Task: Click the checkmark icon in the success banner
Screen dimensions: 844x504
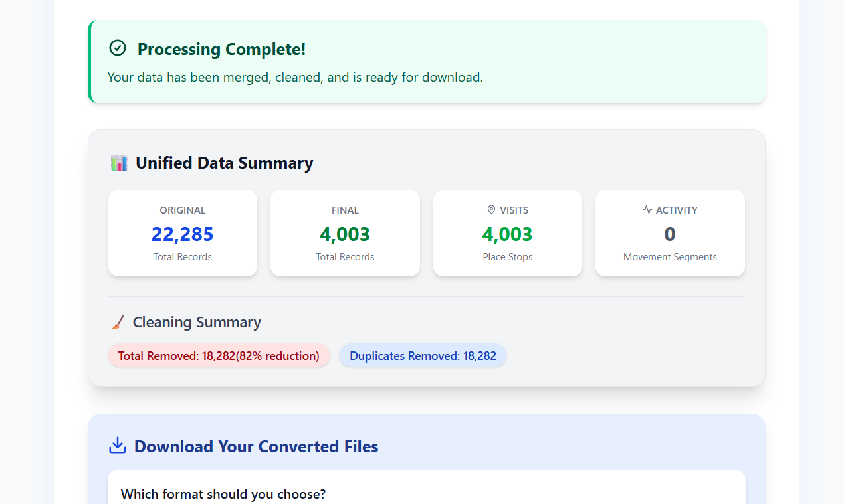Action: pos(118,48)
